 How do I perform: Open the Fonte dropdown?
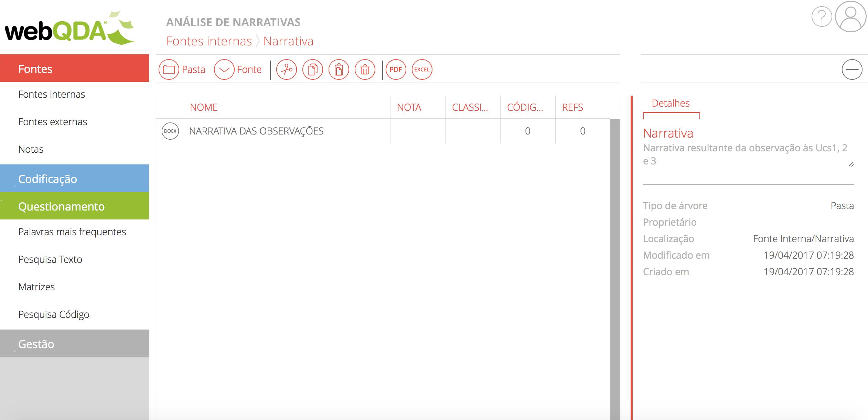[x=224, y=69]
